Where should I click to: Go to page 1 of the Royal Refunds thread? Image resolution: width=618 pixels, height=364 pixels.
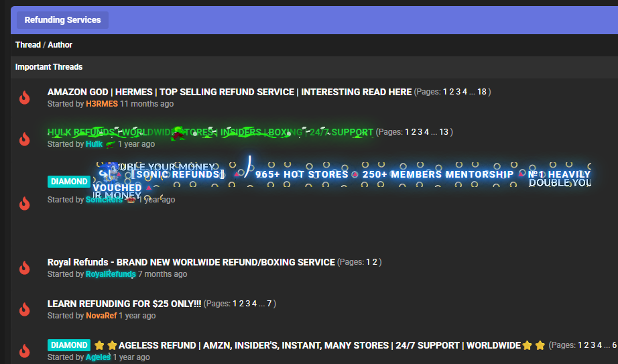(368, 262)
